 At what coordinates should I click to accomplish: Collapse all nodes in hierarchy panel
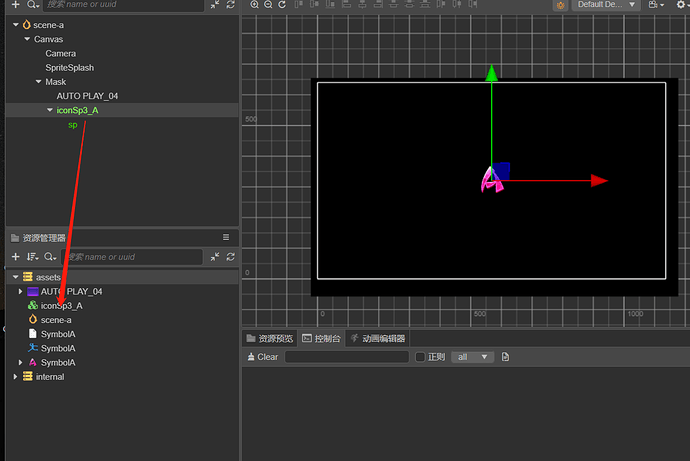coord(215,4)
